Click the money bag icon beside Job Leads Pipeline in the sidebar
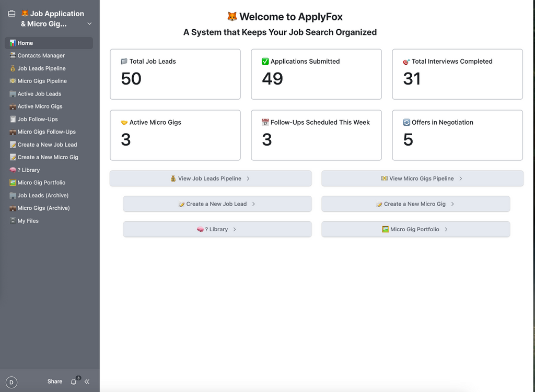The width and height of the screenshot is (535, 392). click(13, 68)
